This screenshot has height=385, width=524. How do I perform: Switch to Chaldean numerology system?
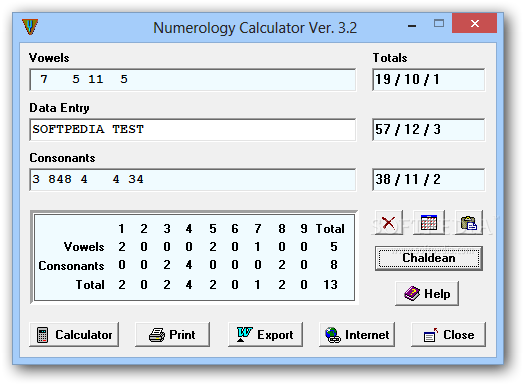[429, 258]
